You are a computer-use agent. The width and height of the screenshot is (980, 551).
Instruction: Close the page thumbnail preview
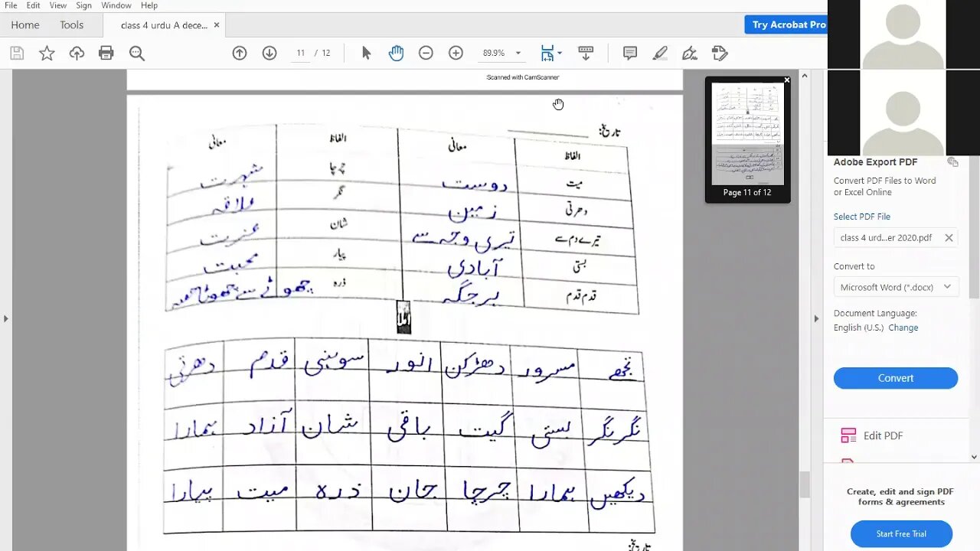(x=786, y=80)
